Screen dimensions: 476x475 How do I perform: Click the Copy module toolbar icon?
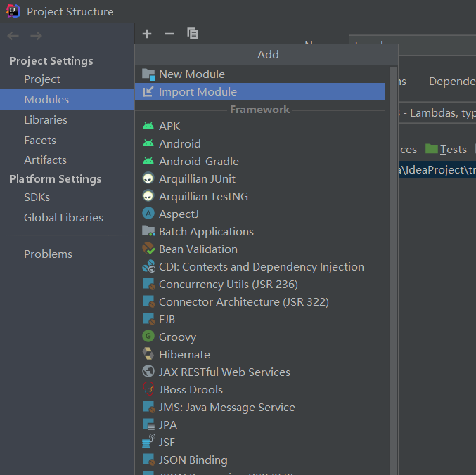[193, 33]
